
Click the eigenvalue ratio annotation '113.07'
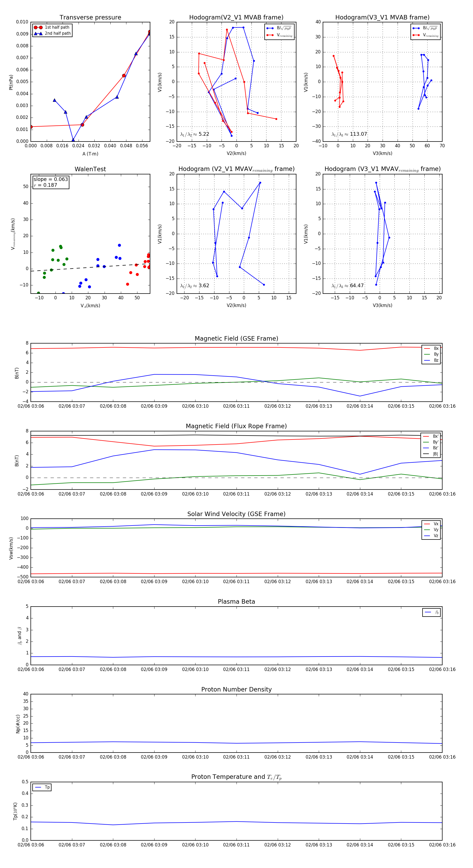tap(349, 134)
